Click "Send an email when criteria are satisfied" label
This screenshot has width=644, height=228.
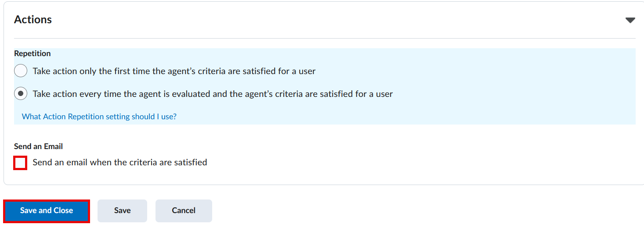(x=119, y=163)
